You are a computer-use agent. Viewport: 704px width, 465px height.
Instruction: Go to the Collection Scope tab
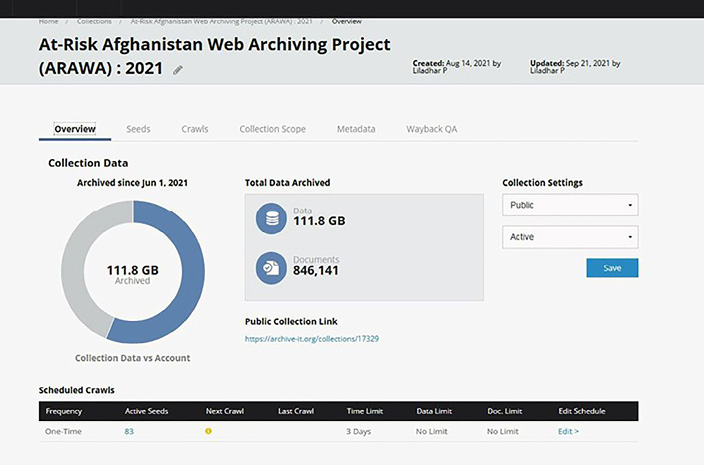tap(273, 129)
